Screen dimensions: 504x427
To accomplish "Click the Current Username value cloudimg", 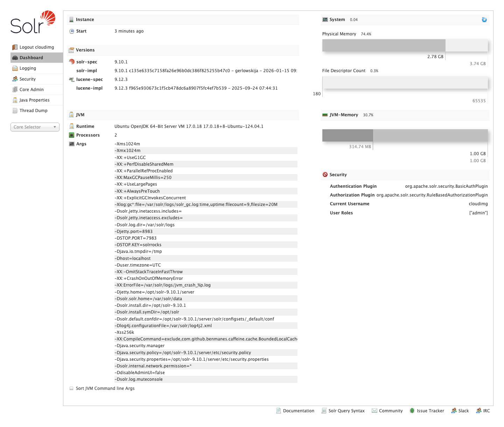I will pyautogui.click(x=478, y=204).
